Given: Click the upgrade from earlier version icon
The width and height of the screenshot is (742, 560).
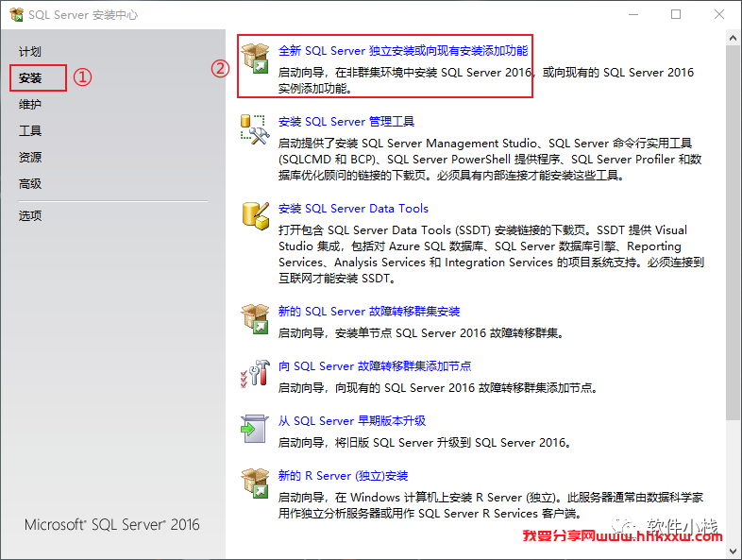Looking at the screenshot, I should click(x=255, y=429).
